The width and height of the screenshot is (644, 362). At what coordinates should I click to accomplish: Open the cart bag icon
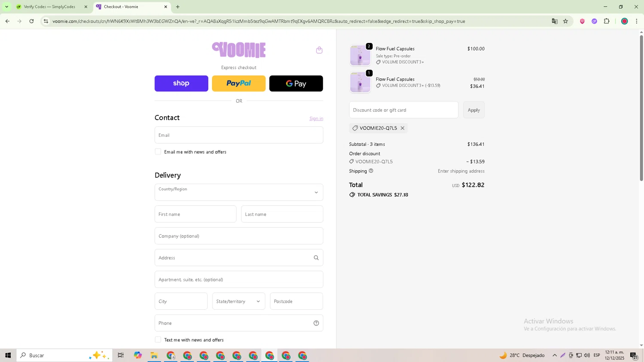coord(319,50)
